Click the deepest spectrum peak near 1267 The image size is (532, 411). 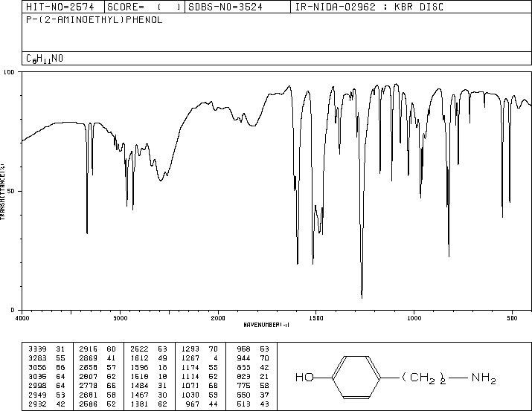362,298
